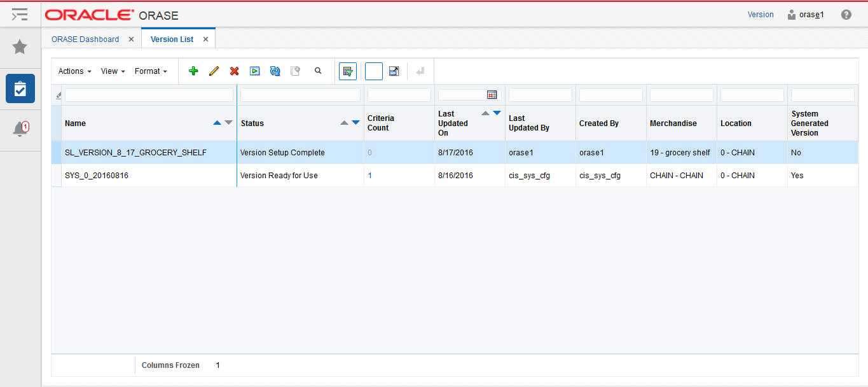Click the Criteria Count column header

point(399,123)
